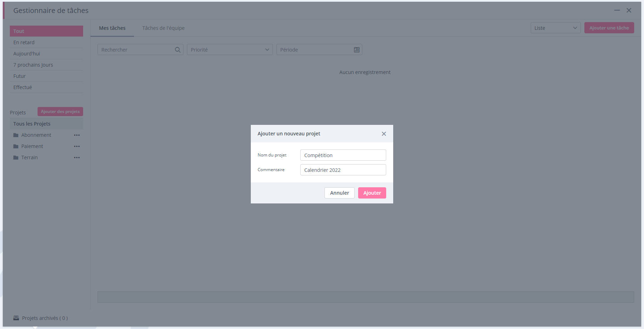
Task: Click the Terrain folder icon
Action: [16, 157]
